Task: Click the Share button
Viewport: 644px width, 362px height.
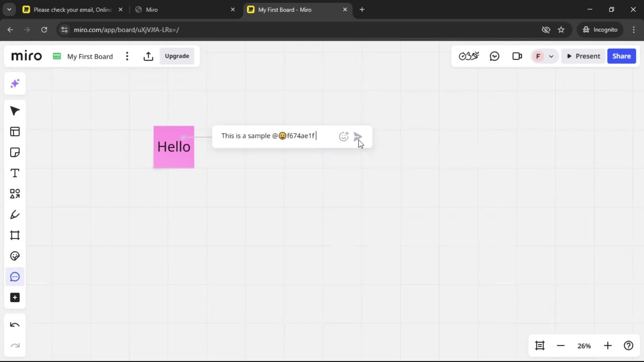Action: click(622, 56)
